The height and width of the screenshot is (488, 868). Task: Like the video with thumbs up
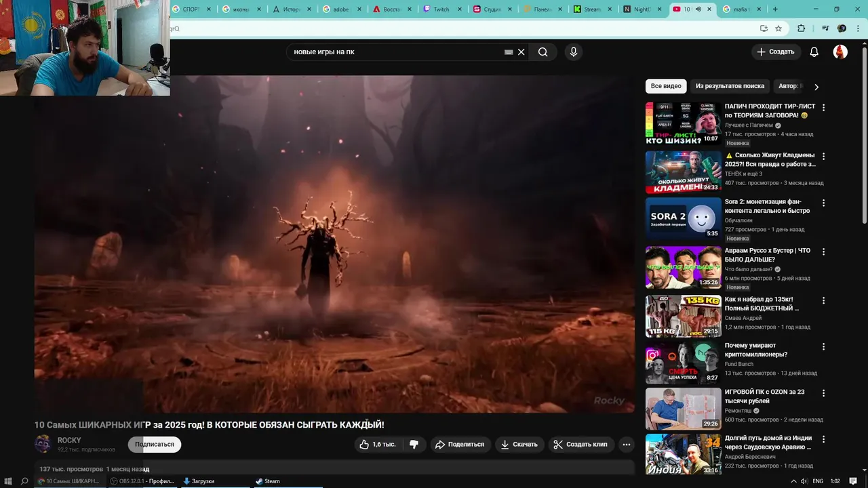[377, 445]
